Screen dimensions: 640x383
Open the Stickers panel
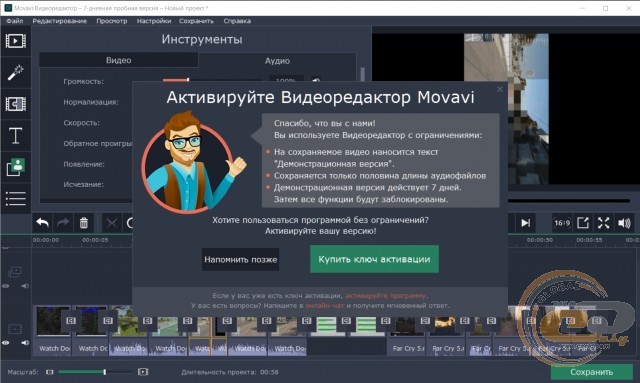click(x=16, y=167)
